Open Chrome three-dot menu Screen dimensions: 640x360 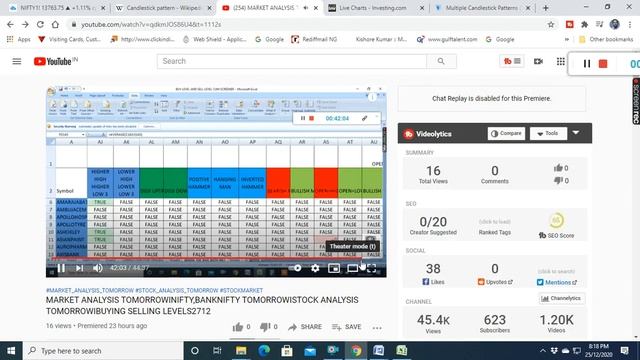coord(630,24)
